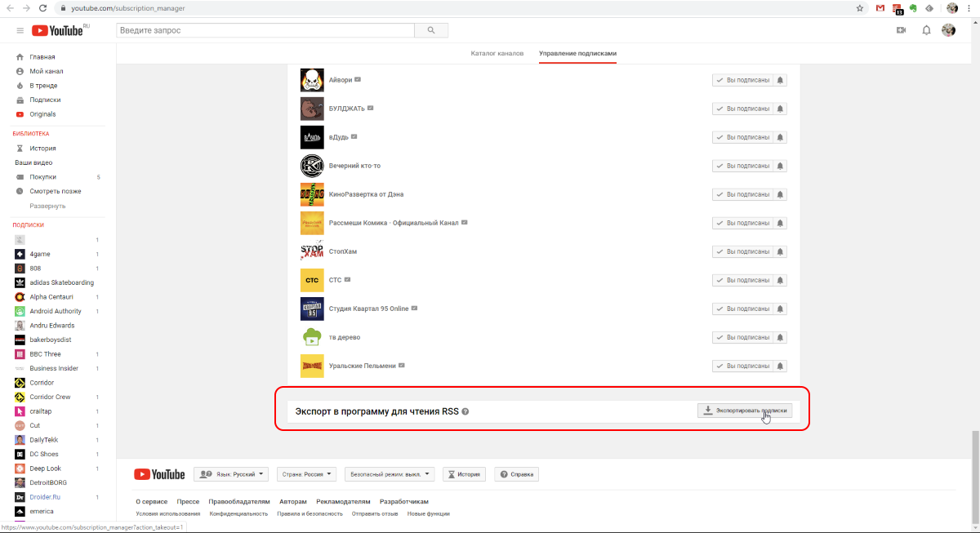
Task: Click the Originals sidebar icon
Action: (20, 113)
